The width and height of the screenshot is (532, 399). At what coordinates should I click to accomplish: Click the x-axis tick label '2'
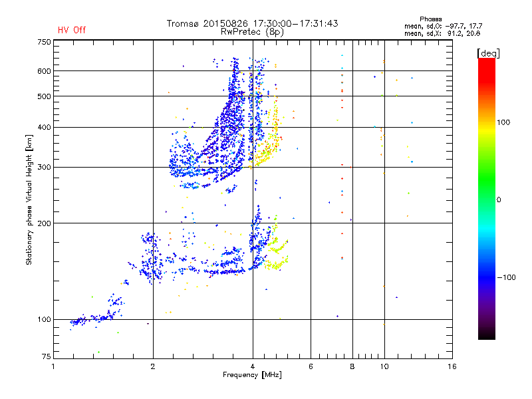point(153,366)
